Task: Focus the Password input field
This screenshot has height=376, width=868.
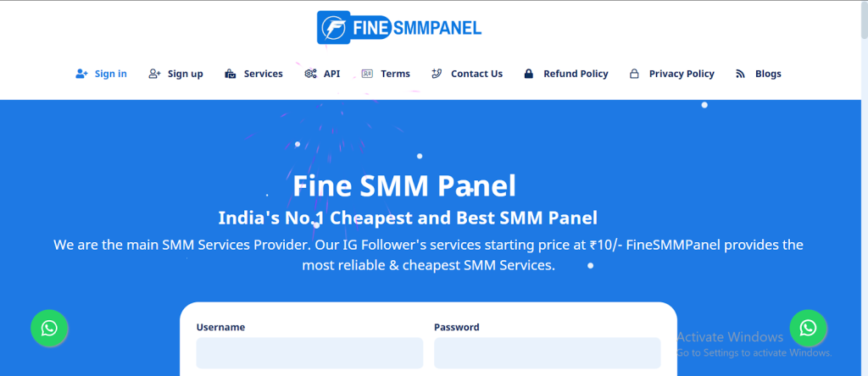Action: coord(547,352)
